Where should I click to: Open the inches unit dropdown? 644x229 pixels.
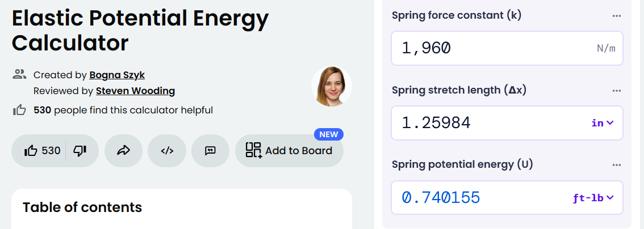603,123
